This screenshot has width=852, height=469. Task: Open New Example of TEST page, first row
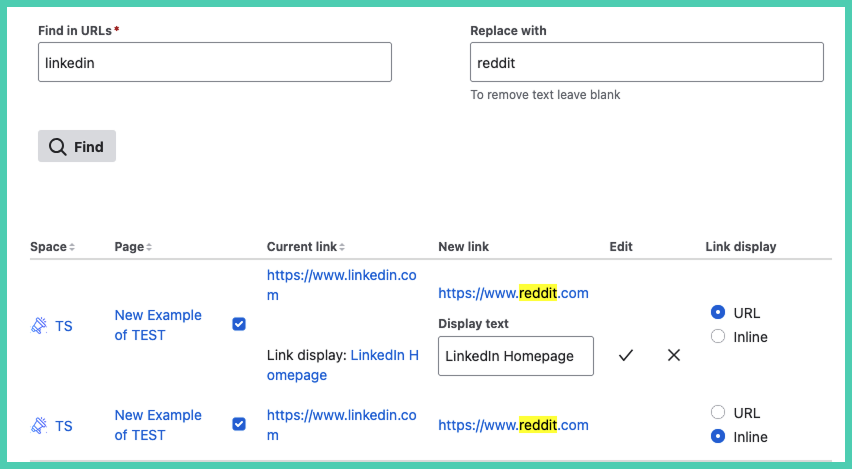(x=158, y=325)
